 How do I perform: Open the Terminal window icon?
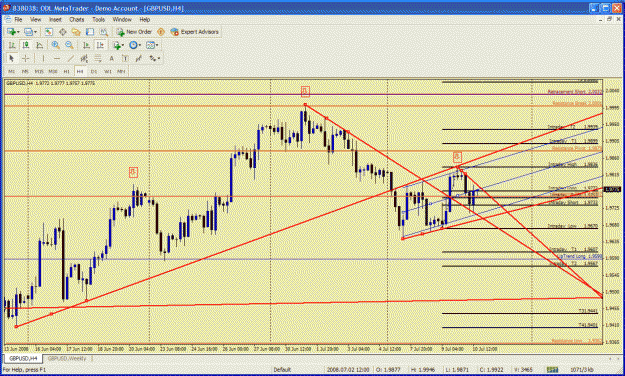(90, 32)
